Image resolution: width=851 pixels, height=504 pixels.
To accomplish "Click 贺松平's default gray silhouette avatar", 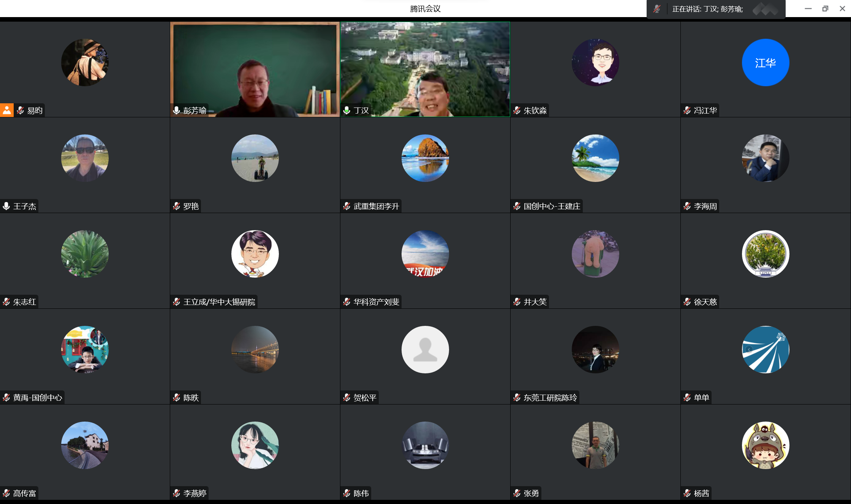I will [425, 349].
